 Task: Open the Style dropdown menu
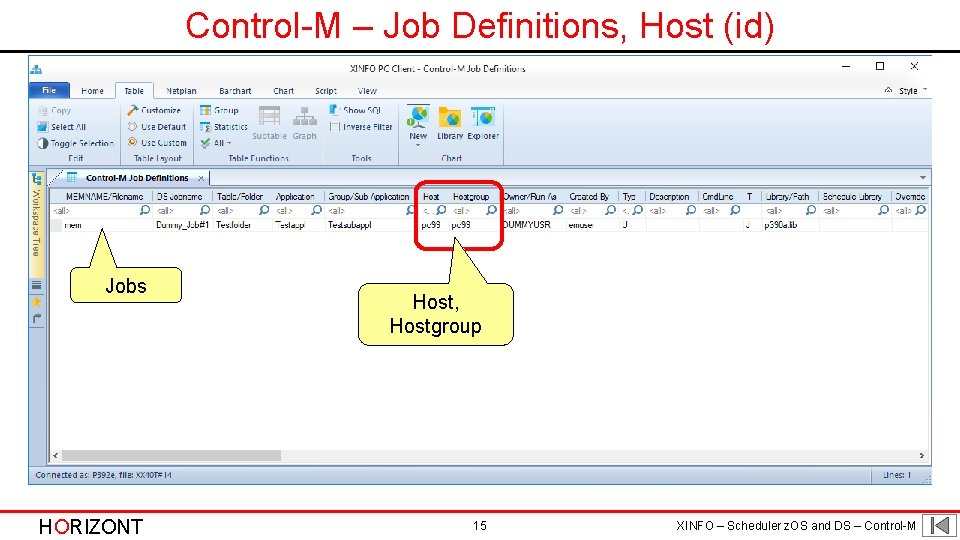(x=913, y=91)
